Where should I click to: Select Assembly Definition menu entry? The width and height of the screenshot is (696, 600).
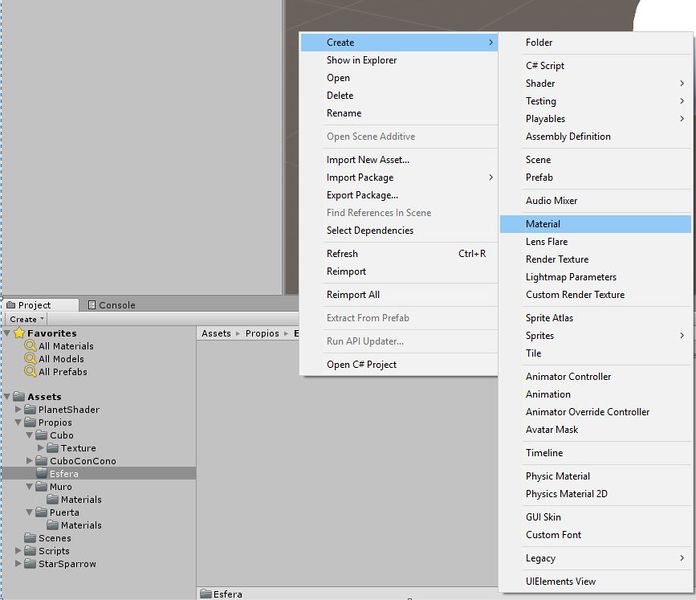click(595, 137)
